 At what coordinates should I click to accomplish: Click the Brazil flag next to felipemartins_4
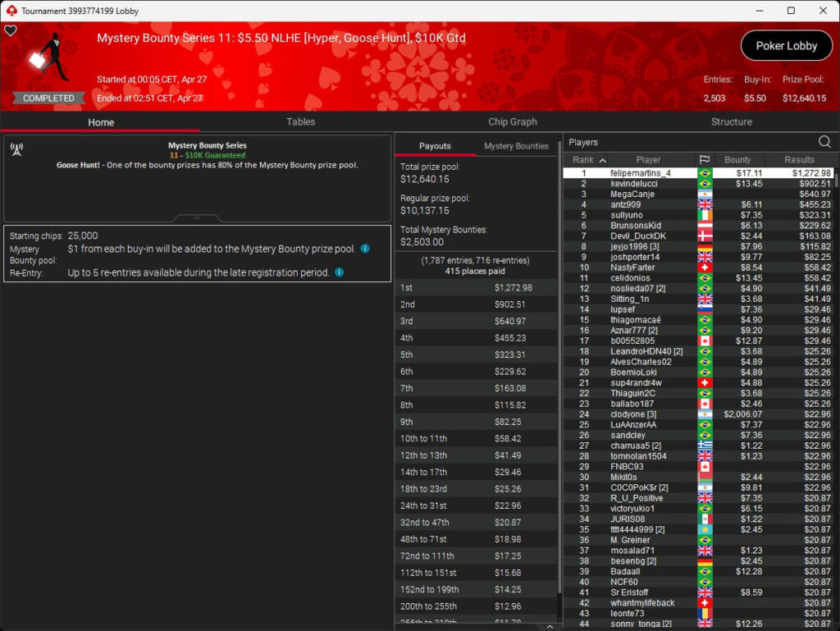(704, 173)
